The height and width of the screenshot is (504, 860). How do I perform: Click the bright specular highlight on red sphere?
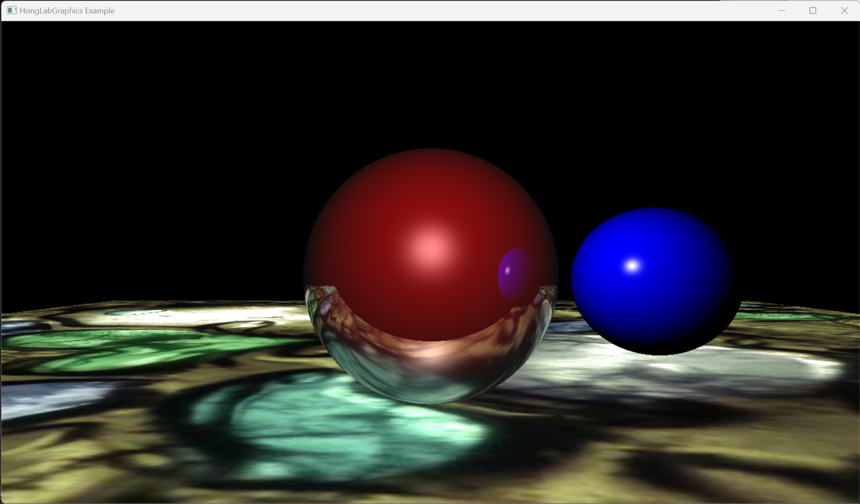point(431,247)
